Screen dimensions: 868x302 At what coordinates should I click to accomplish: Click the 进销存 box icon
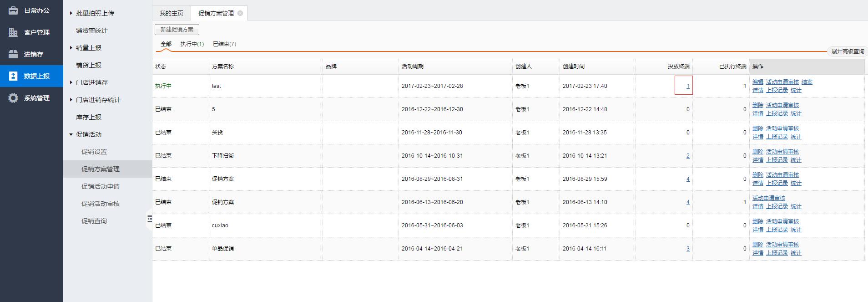coord(13,54)
